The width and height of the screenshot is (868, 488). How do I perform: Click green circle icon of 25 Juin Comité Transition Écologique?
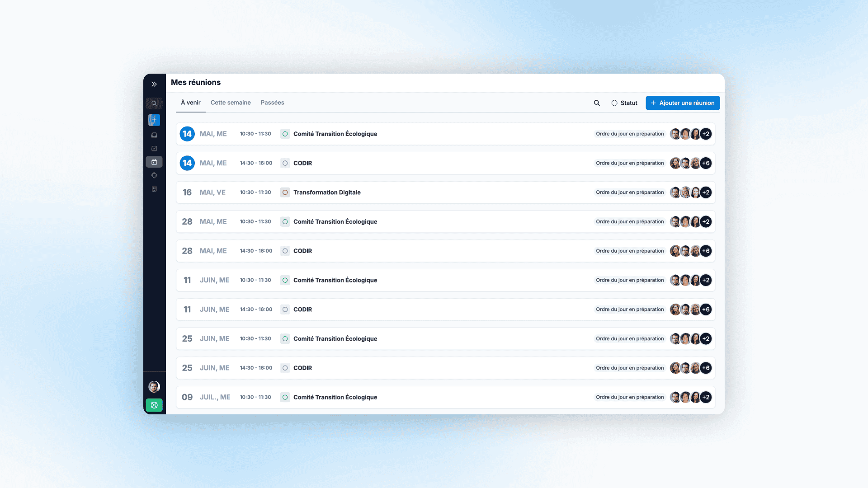[285, 338]
